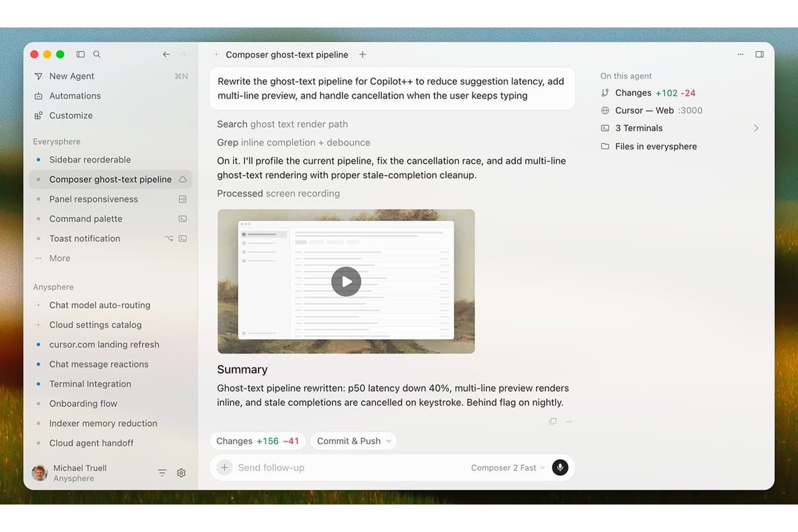798x532 pixels.
Task: Select Onboarding flow agent
Action: pos(111,404)
